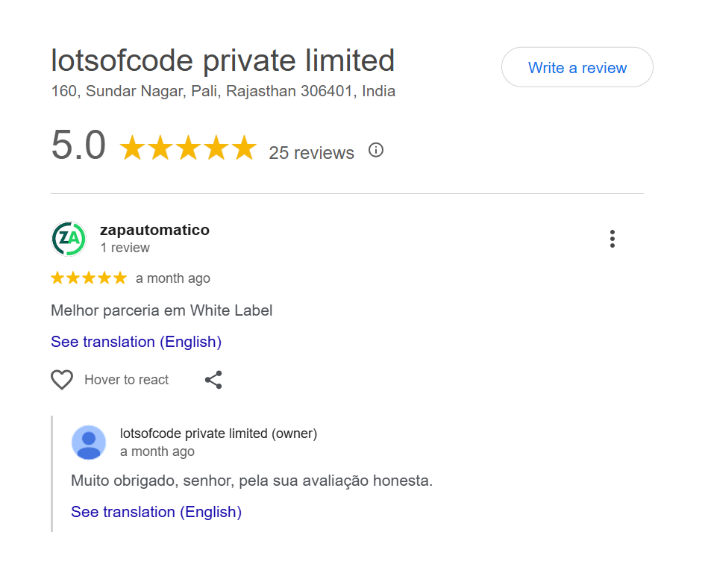Click the 5.0 rating score number
The height and width of the screenshot is (588, 708).
pyautogui.click(x=78, y=146)
